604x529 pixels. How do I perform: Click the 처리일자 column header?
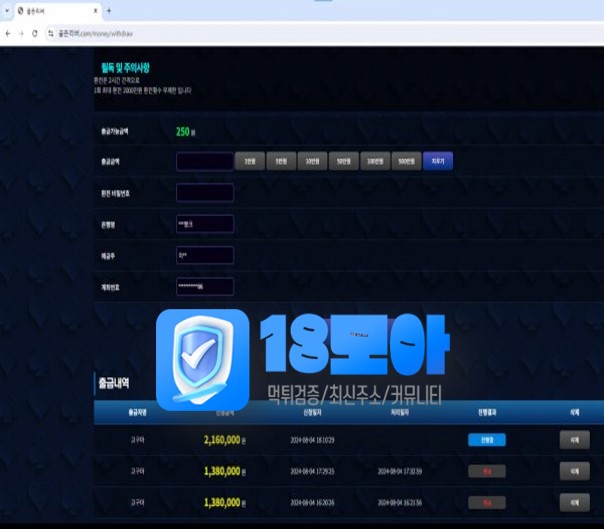click(x=400, y=412)
